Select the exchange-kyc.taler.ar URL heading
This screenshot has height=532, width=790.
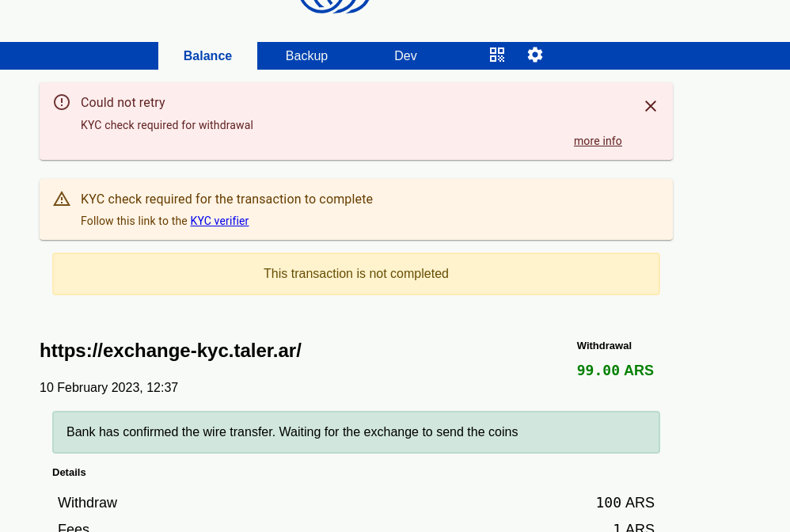click(x=170, y=351)
